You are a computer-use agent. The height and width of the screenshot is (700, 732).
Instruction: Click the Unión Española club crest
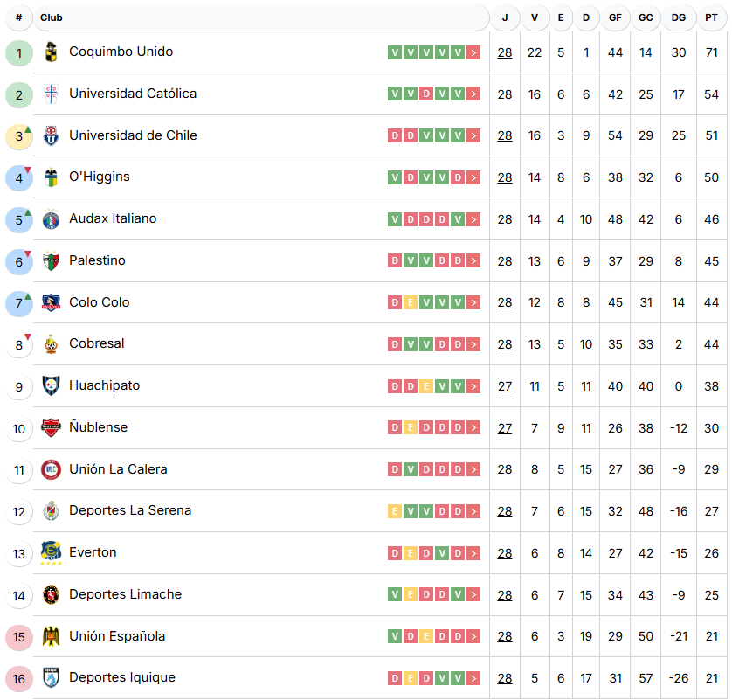(x=51, y=636)
